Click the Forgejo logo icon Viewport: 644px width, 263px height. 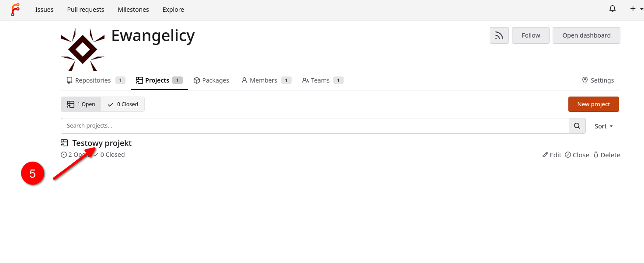15,10
